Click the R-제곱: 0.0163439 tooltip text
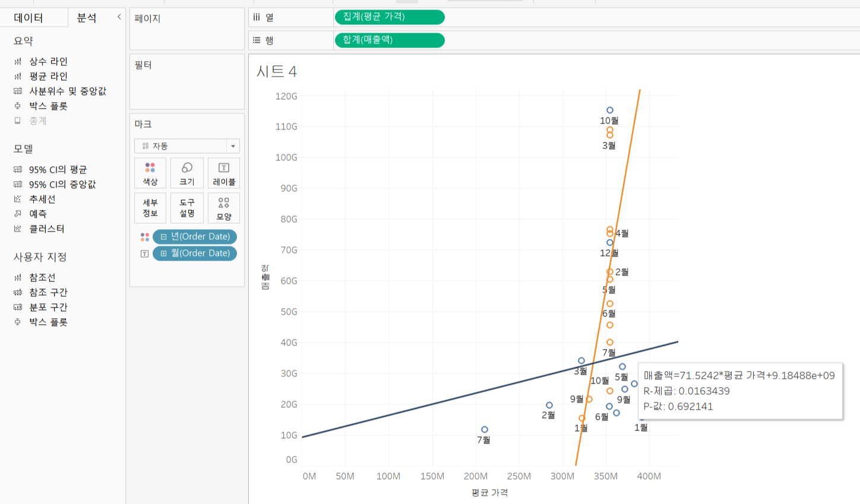This screenshot has height=504, width=860. click(x=687, y=391)
